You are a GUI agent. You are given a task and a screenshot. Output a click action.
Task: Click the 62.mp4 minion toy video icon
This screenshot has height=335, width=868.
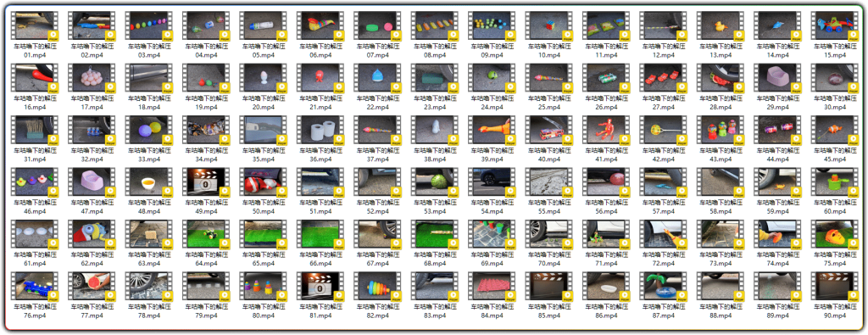click(92, 234)
